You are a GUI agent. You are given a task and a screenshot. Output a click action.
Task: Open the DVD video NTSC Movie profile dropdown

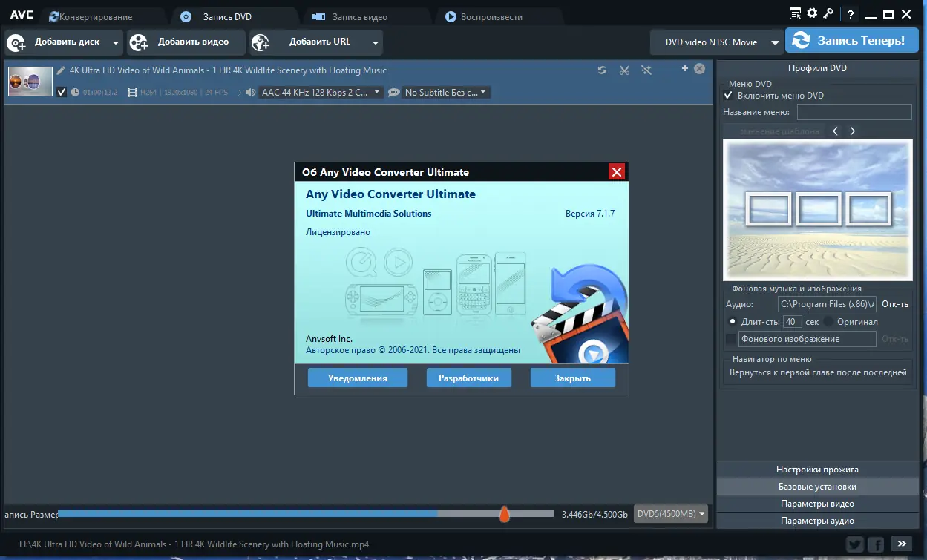716,42
